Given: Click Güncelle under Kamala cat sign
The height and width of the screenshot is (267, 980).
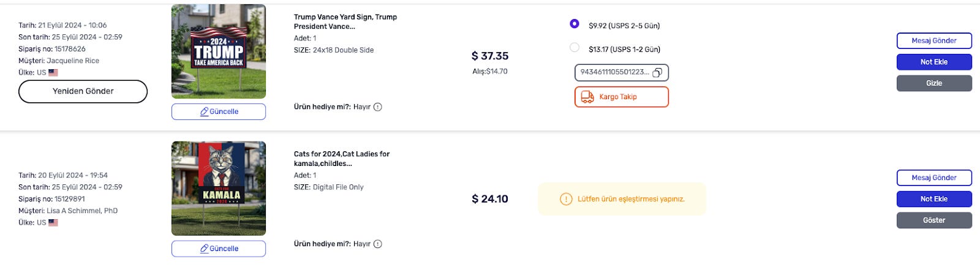Looking at the screenshot, I should tap(219, 249).
